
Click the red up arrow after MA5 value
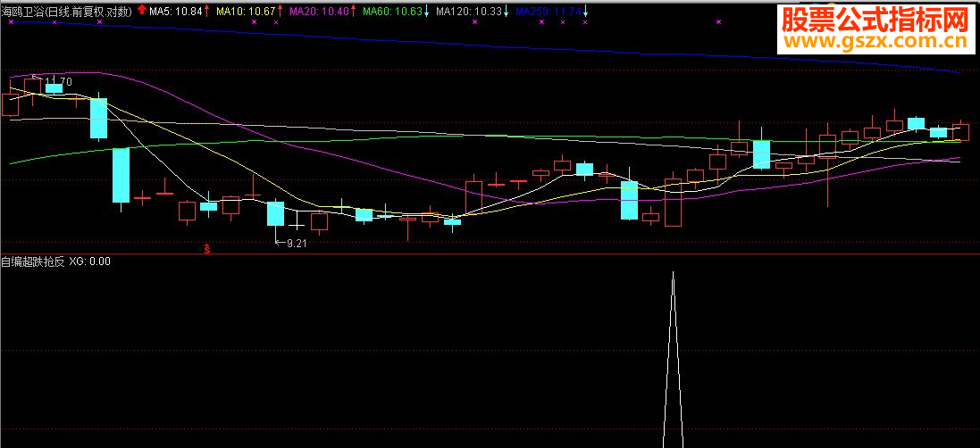pyautogui.click(x=207, y=10)
